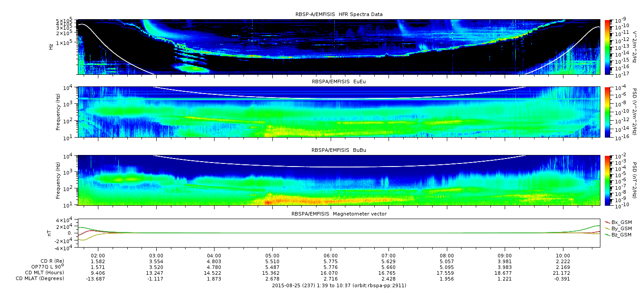Click the CD MLAT (Degrees) row label
Screen dimensions: 644x293
[41, 278]
